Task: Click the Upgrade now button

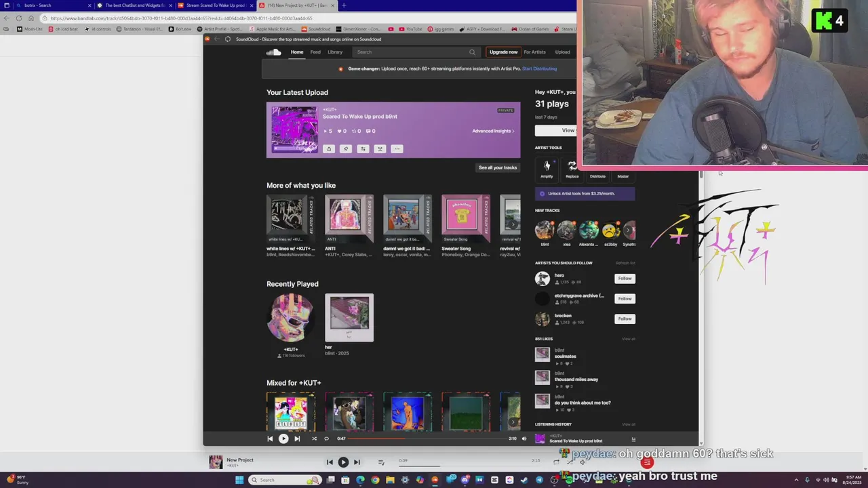Action: [504, 52]
